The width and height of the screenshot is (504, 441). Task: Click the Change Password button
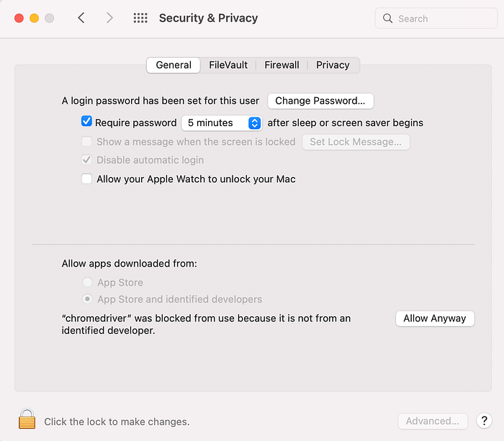(x=320, y=101)
